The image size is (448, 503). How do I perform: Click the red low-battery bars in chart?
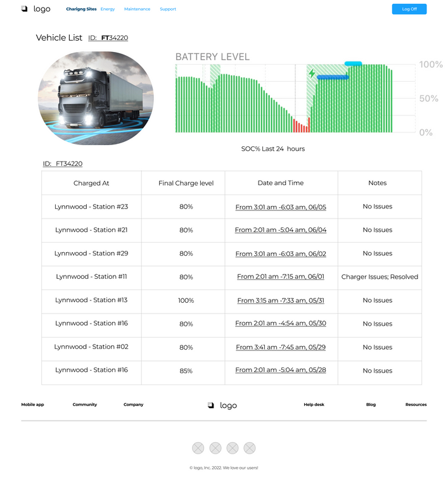click(x=302, y=125)
